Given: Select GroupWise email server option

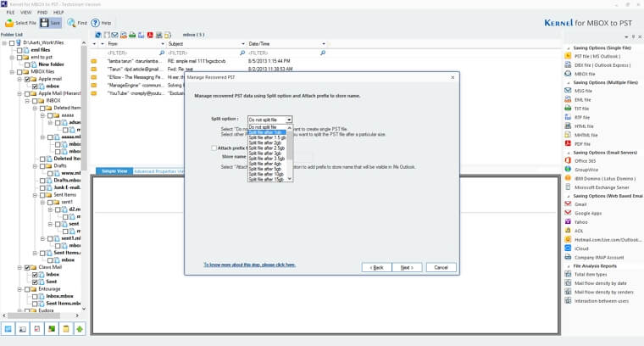Looking at the screenshot, I should pyautogui.click(x=586, y=170).
